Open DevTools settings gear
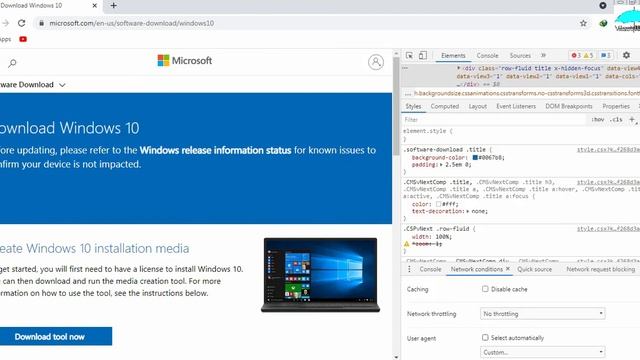Image resolution: width=640 pixels, height=360 pixels. pyautogui.click(x=626, y=55)
